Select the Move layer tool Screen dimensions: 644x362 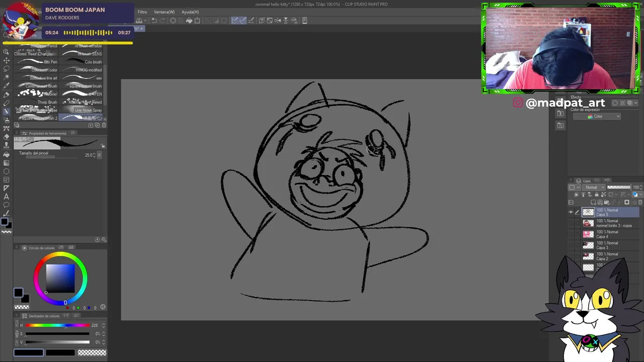click(7, 60)
